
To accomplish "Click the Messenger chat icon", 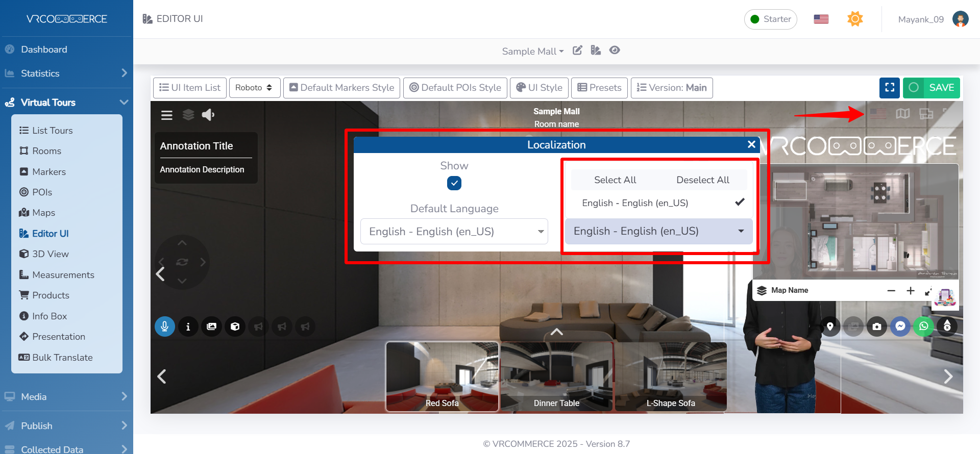I will pyautogui.click(x=900, y=326).
